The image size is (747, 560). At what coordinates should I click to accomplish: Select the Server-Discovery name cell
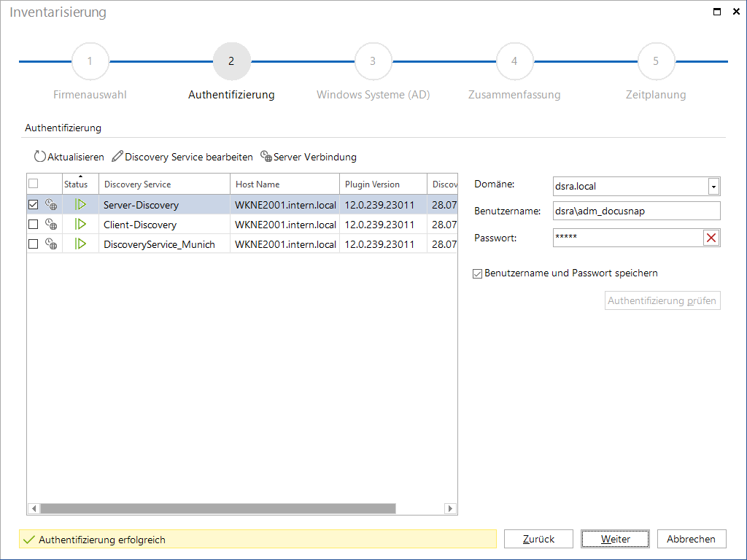point(164,205)
